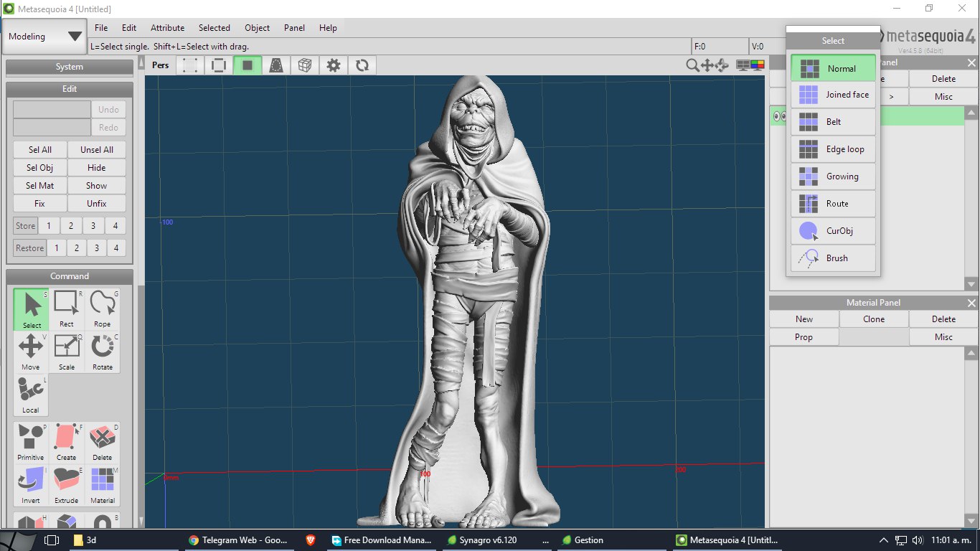980x551 pixels.
Task: Choose Route selection mode
Action: [834, 204]
